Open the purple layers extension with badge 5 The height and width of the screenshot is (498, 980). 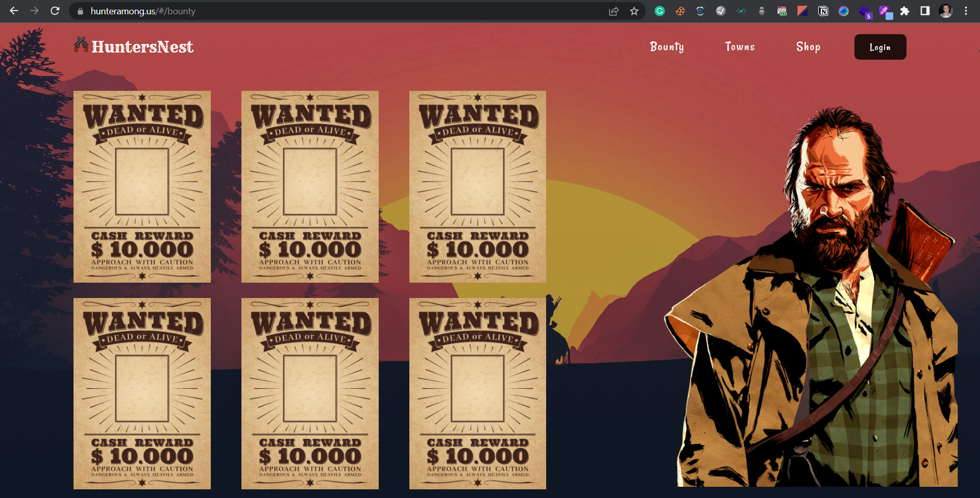coord(865,12)
